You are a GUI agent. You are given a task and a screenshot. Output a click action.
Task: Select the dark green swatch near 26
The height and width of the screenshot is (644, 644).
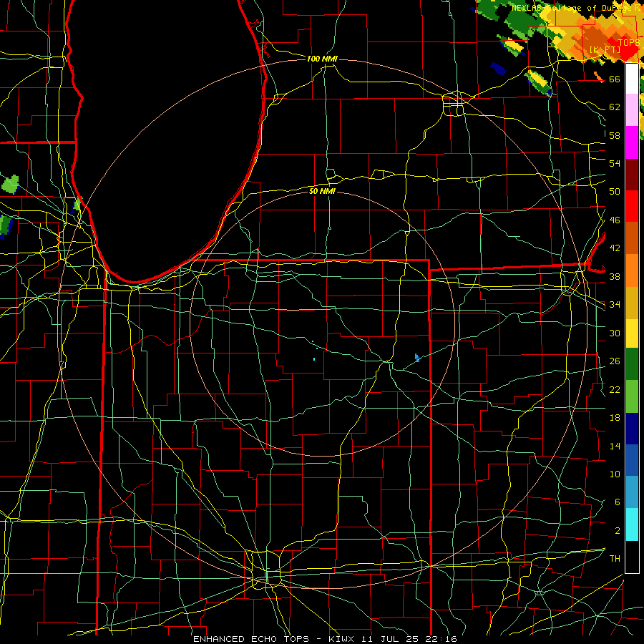coord(632,364)
